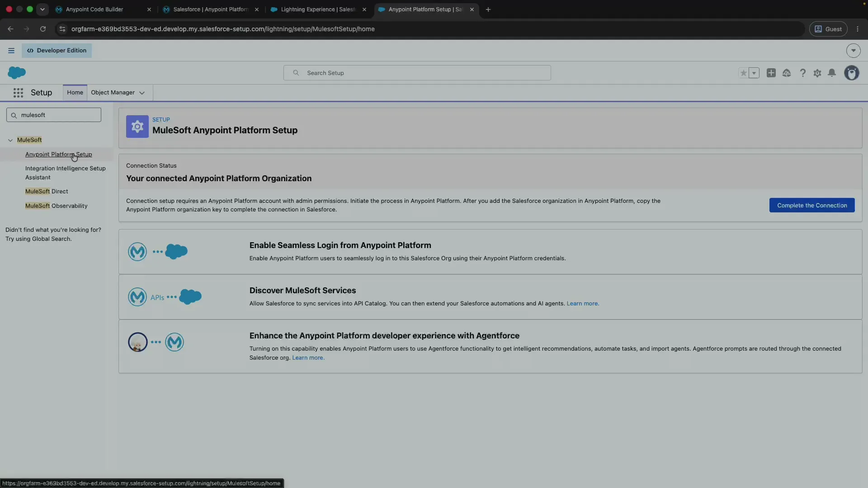This screenshot has height=488, width=868.
Task: Switch to Anypoint Code Builder tab
Action: coord(94,9)
